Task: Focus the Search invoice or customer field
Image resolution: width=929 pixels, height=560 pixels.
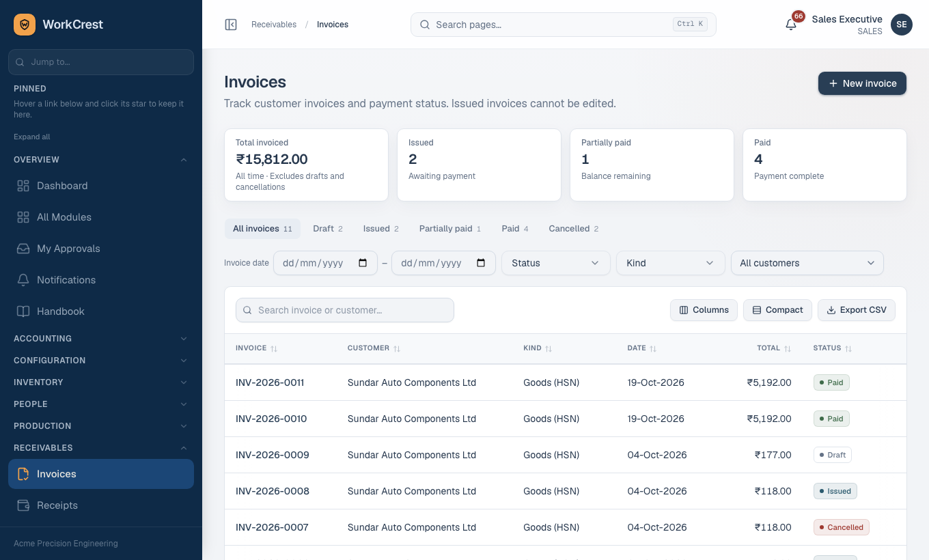Action: coord(345,310)
